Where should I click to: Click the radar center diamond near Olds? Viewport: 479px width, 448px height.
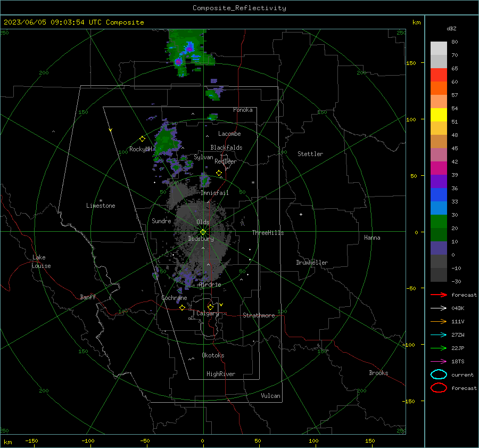(203, 232)
